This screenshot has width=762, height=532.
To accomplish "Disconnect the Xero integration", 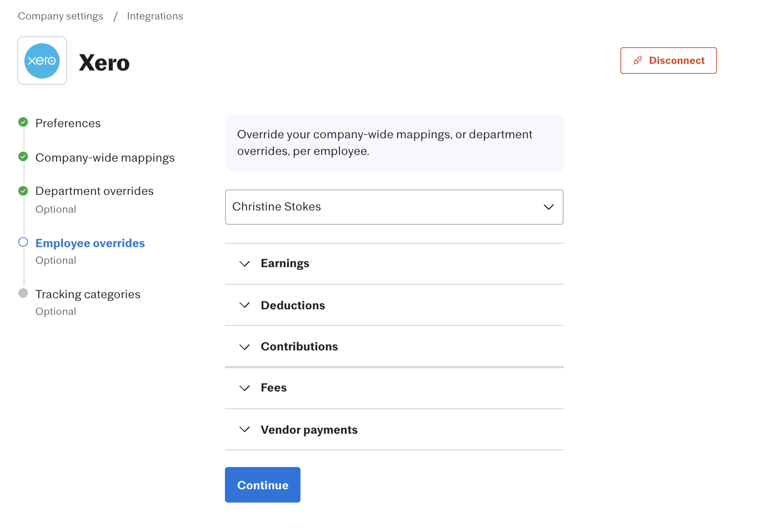I will point(669,61).
